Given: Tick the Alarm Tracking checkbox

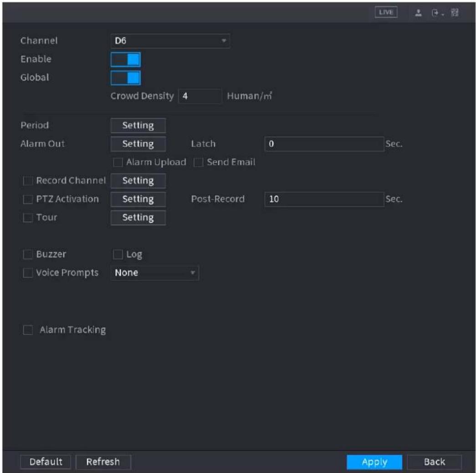Looking at the screenshot, I should (28, 330).
